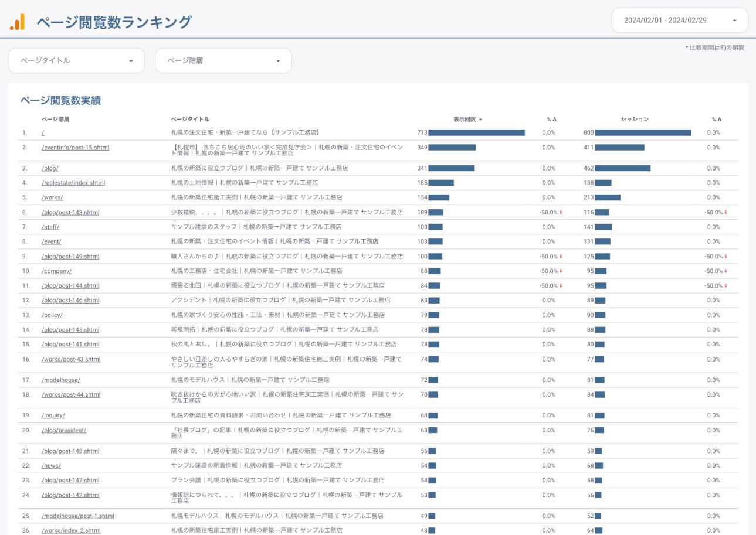This screenshot has width=756, height=535.
Task: Open the /blog/ page path link
Action: click(50, 168)
